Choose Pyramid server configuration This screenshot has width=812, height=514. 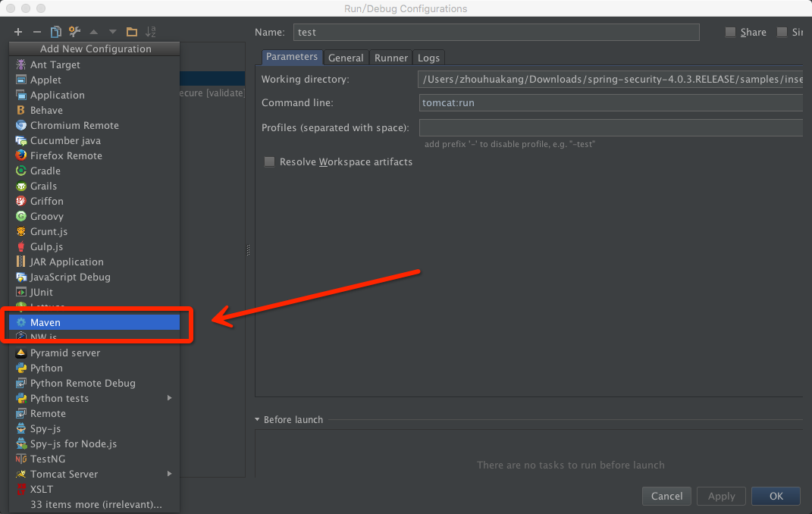click(94, 353)
